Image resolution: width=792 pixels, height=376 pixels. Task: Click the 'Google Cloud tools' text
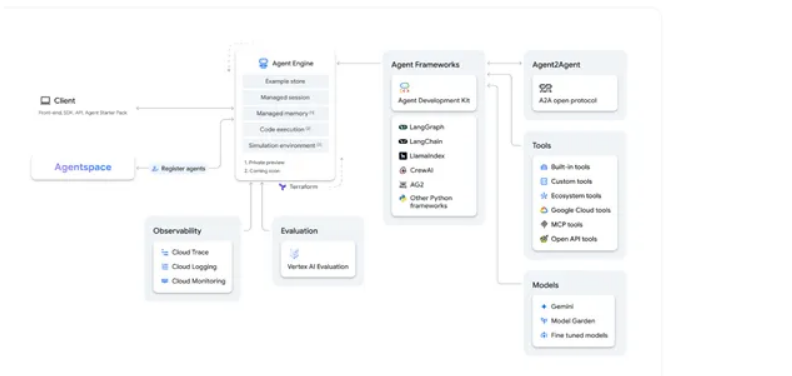(581, 210)
